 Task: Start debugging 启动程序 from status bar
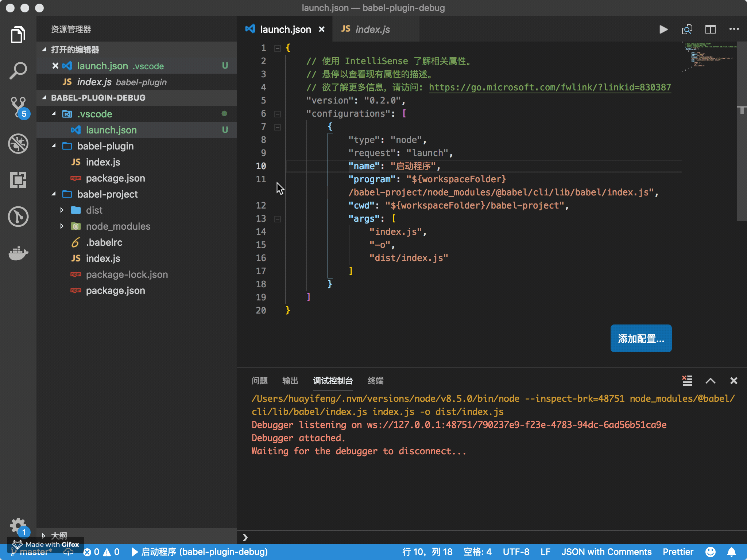click(200, 552)
